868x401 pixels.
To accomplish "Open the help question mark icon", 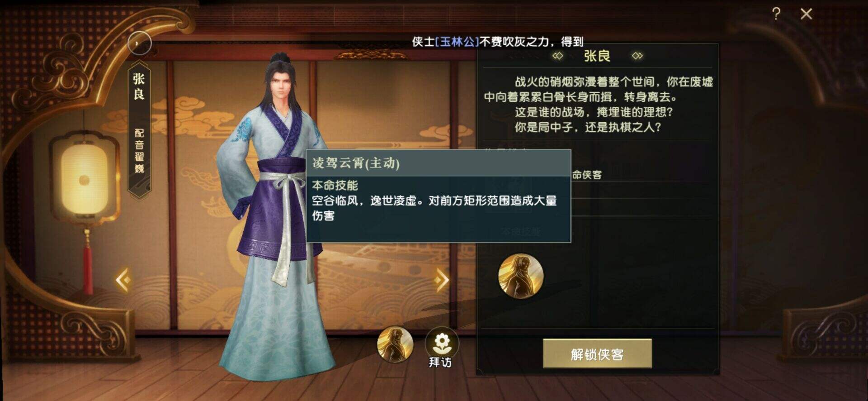I will click(776, 14).
